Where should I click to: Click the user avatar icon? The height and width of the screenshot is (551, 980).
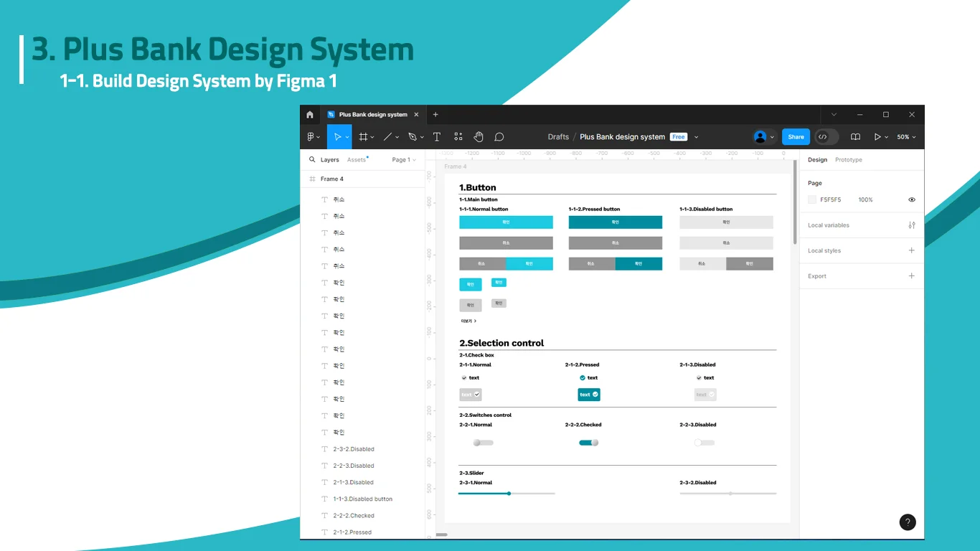(x=760, y=137)
